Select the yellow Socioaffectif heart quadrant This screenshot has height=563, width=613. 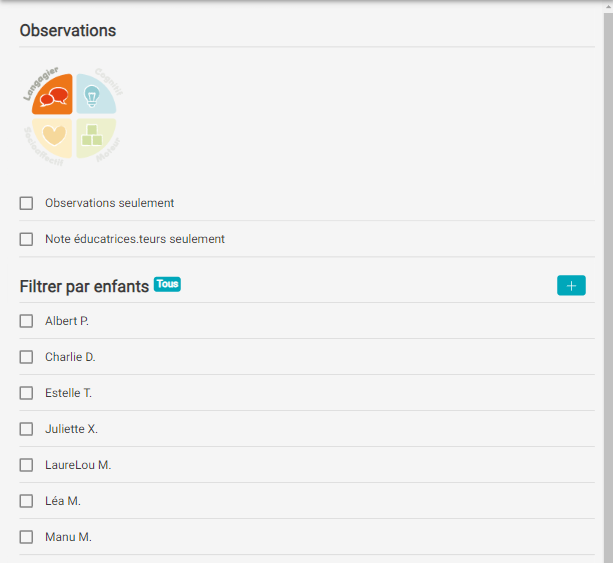tap(52, 138)
